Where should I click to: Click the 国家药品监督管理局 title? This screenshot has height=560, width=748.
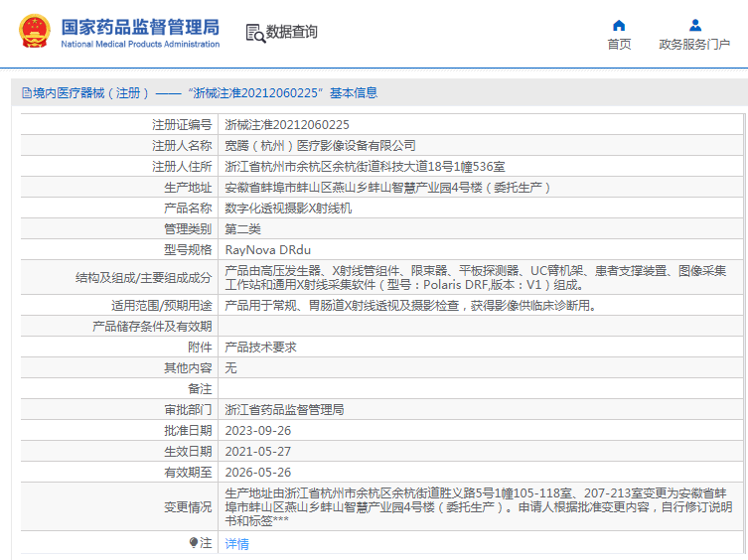[140, 27]
